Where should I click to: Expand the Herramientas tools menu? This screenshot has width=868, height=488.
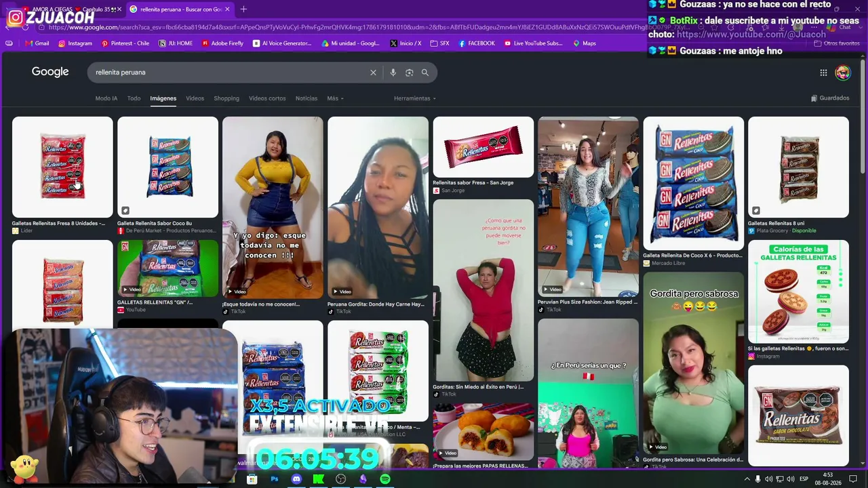click(x=415, y=98)
